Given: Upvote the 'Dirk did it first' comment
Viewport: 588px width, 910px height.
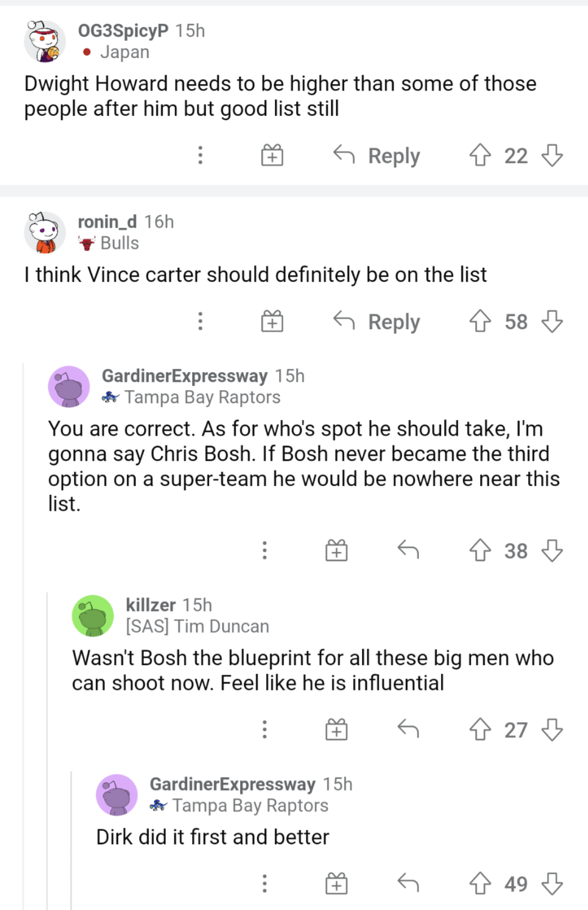Looking at the screenshot, I should click(480, 883).
